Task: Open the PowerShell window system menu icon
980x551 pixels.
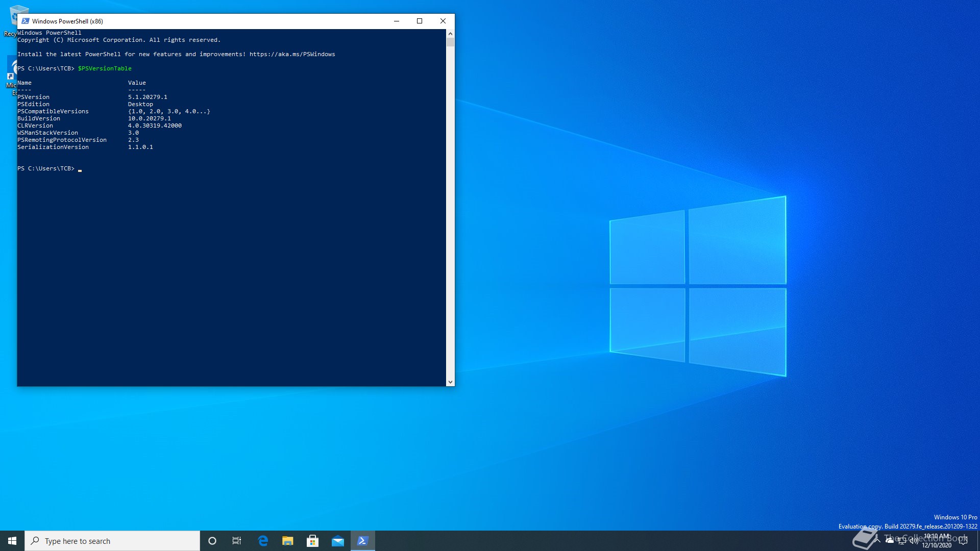Action: [x=25, y=21]
